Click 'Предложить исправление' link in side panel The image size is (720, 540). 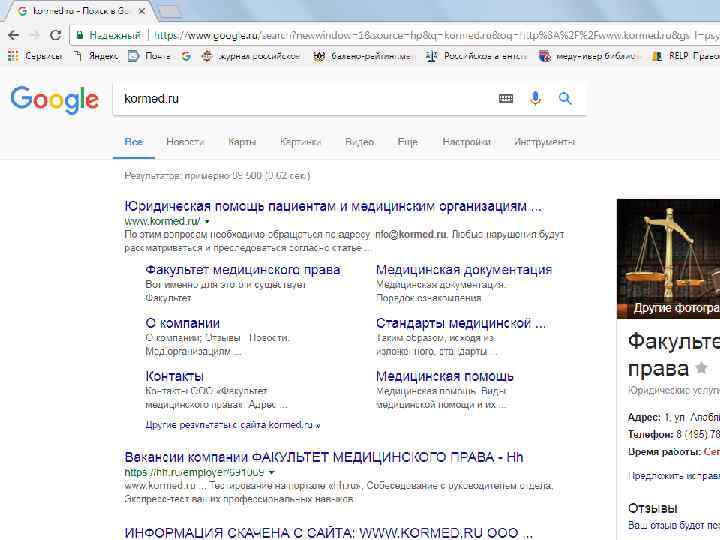[674, 476]
